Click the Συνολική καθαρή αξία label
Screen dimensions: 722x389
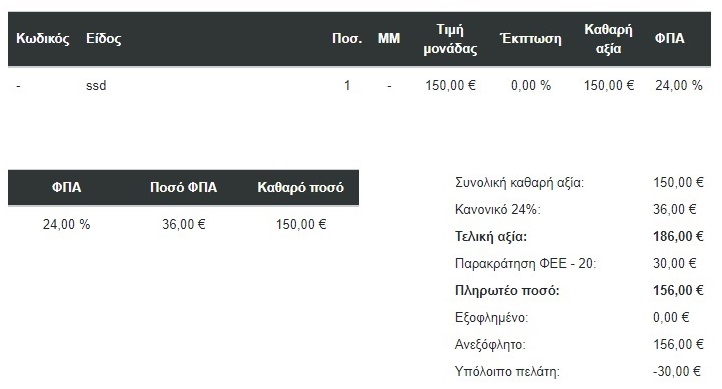click(x=519, y=183)
